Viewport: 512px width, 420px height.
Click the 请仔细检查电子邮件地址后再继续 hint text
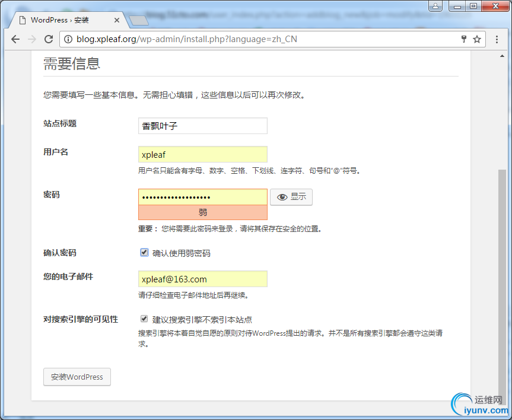[195, 295]
